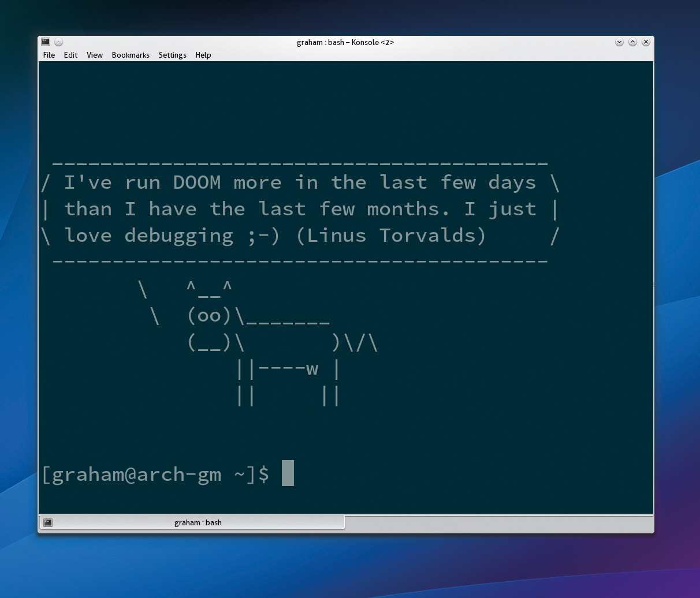Click the word 'debugging' in the terminal output

tap(178, 236)
